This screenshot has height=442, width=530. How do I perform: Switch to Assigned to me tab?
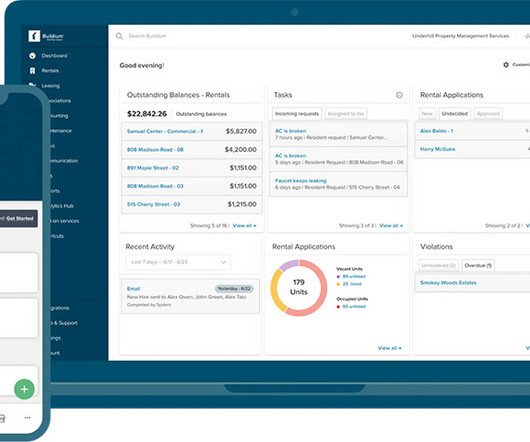coord(346,114)
